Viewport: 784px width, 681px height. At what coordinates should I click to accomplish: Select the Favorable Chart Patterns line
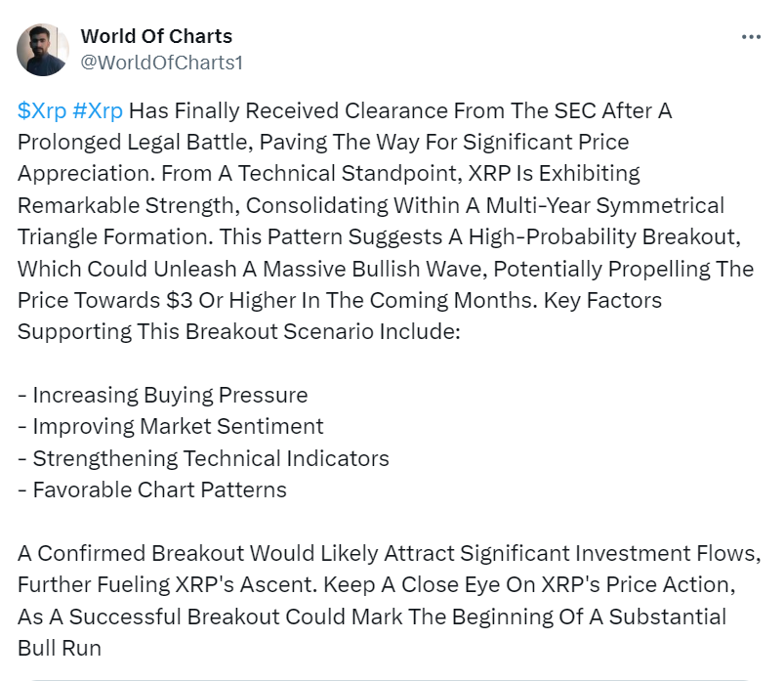pos(152,489)
